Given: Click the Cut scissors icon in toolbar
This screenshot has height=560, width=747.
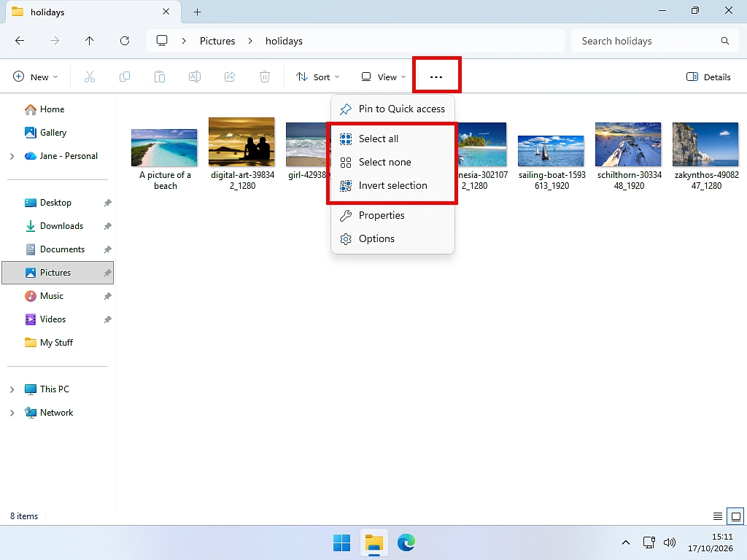Looking at the screenshot, I should click(x=90, y=77).
